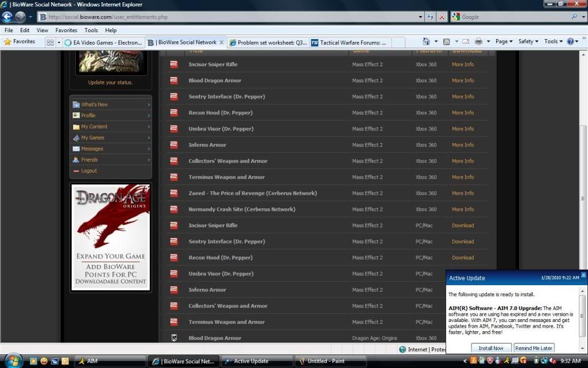This screenshot has height=368, width=588.
Task: Click the Favorites star button
Action: pyautogui.click(x=20, y=41)
